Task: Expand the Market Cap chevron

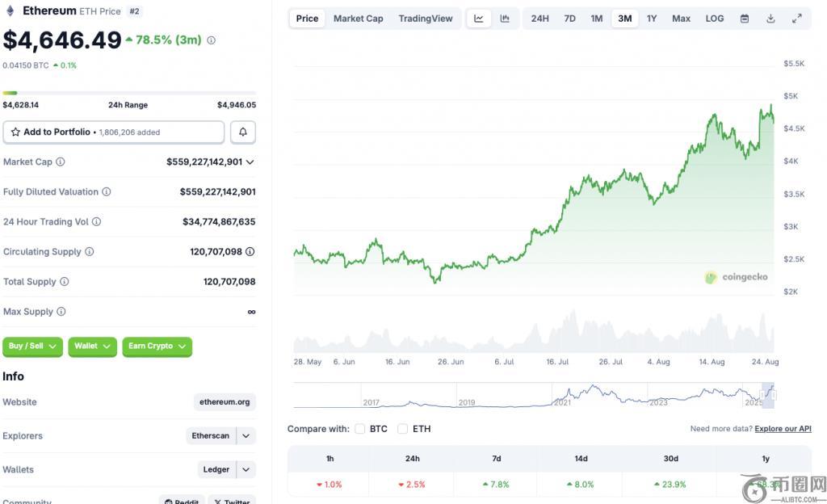Action: tap(250, 162)
